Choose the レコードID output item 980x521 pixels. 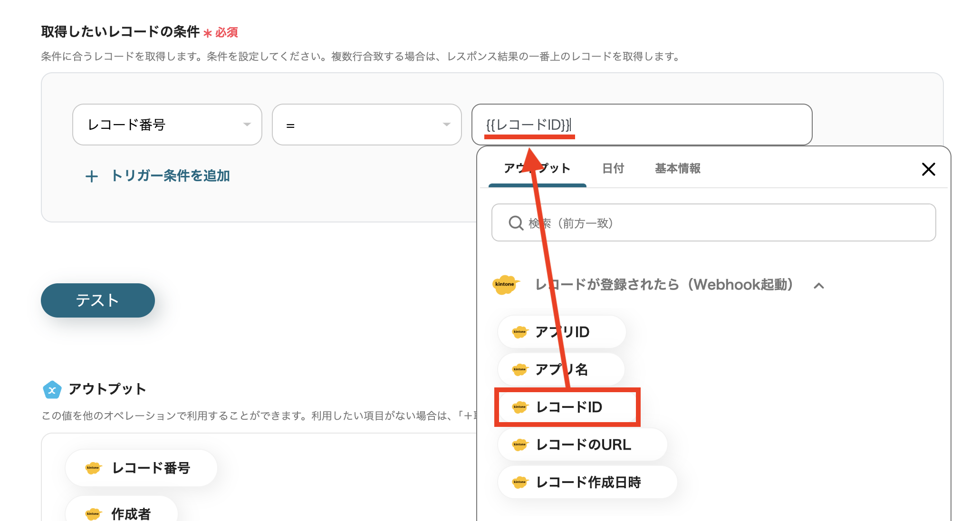click(568, 407)
